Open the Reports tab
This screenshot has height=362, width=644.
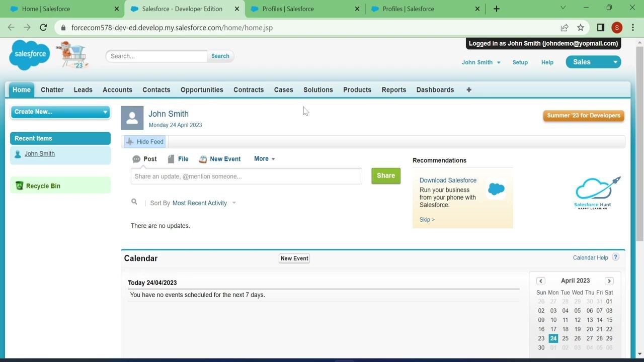point(394,89)
